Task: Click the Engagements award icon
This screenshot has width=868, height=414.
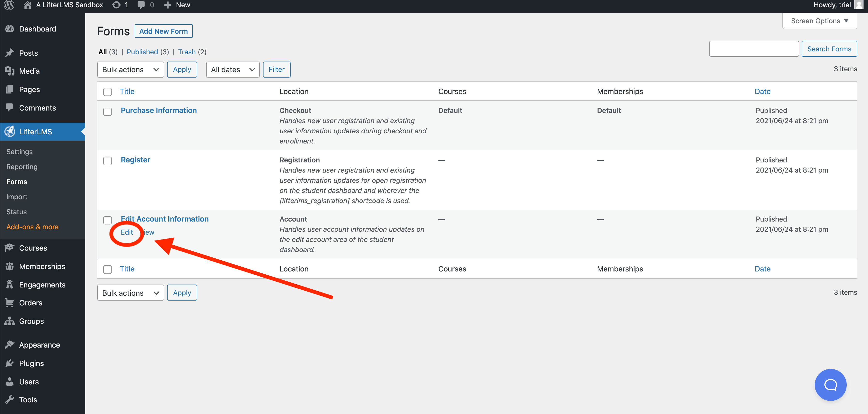Action: coord(10,285)
